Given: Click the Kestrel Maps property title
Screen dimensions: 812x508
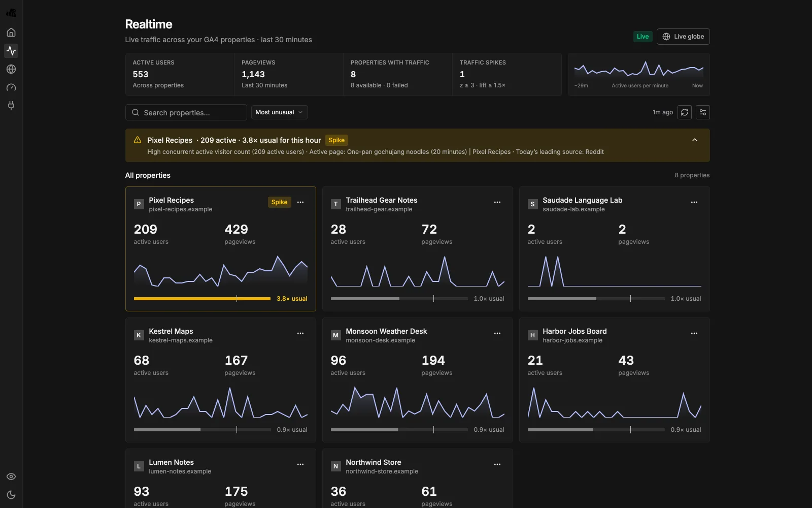Looking at the screenshot, I should point(171,331).
